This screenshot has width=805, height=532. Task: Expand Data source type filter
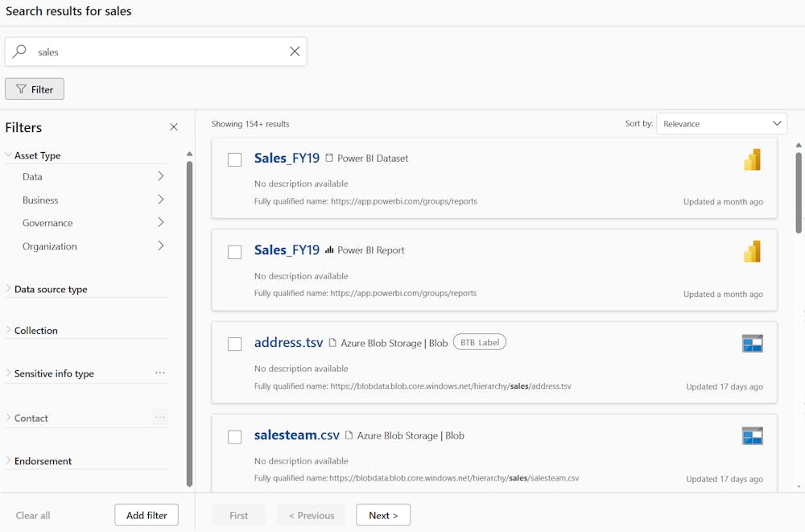click(8, 289)
